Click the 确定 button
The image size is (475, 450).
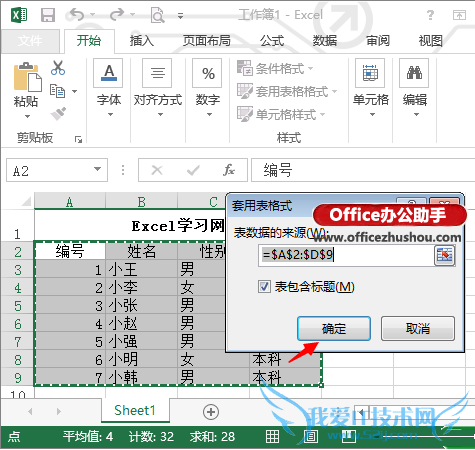[x=334, y=329]
